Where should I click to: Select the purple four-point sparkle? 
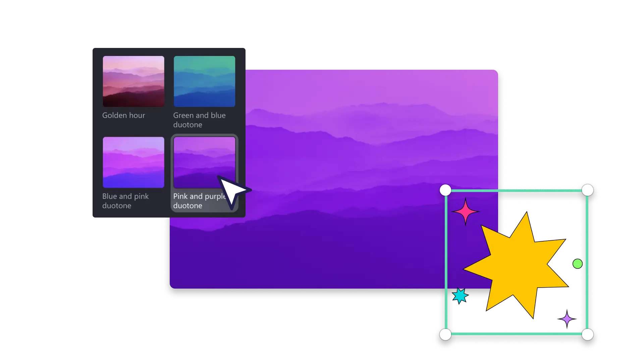click(x=567, y=319)
